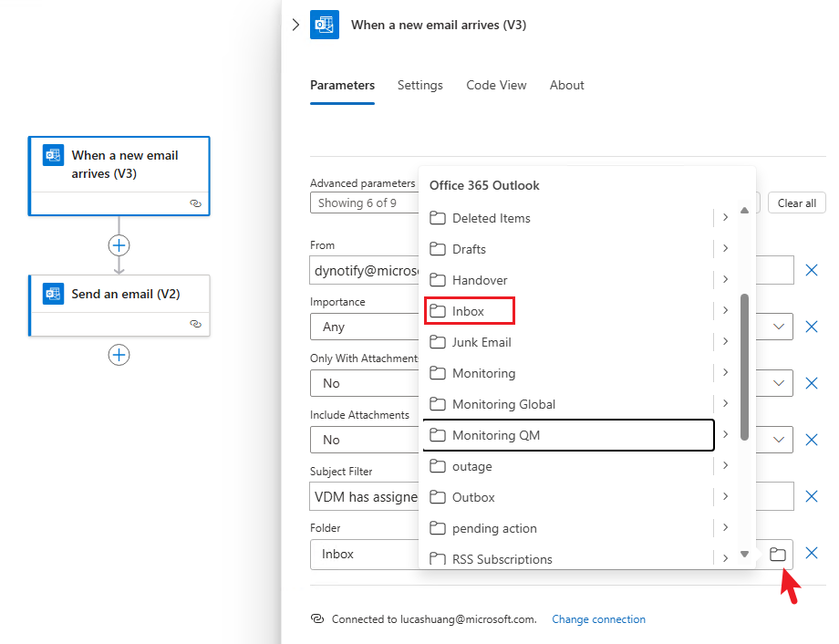Select the RSS Subscriptions folder
839x644 pixels.
[x=568, y=558]
